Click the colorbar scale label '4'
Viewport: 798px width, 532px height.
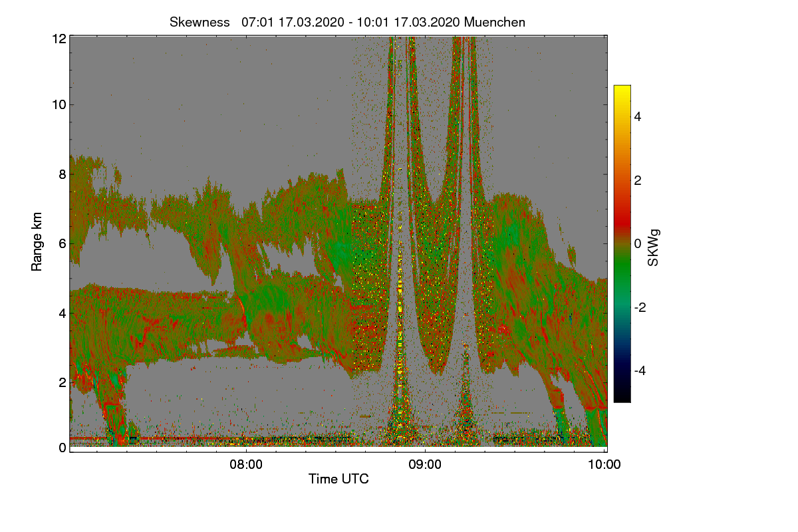[x=638, y=117]
